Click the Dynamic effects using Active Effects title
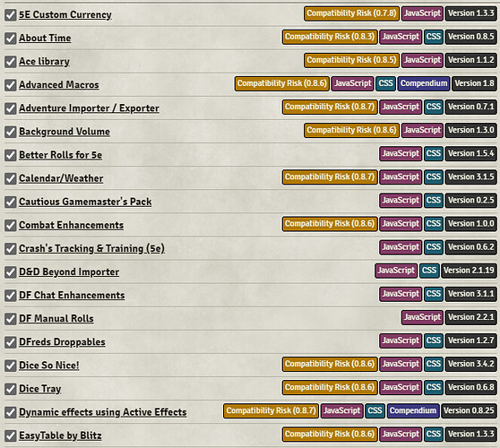The width and height of the screenshot is (500, 448). [x=103, y=412]
